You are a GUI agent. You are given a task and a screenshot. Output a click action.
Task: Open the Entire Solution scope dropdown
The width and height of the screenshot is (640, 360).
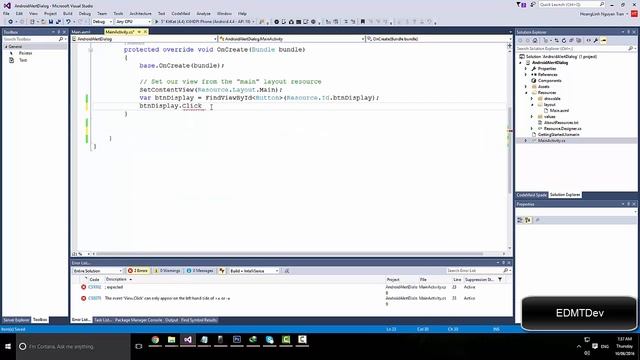click(x=98, y=271)
